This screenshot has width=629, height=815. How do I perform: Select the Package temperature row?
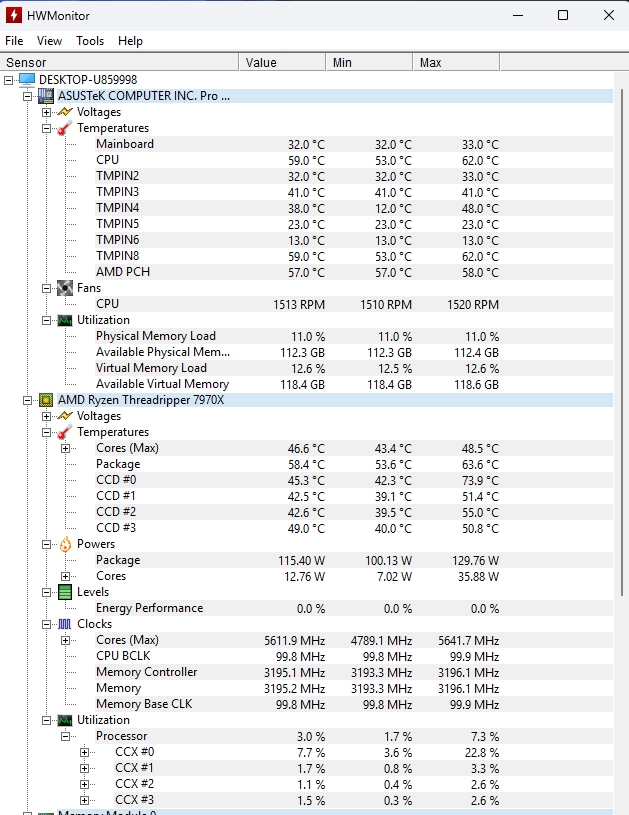(x=118, y=464)
